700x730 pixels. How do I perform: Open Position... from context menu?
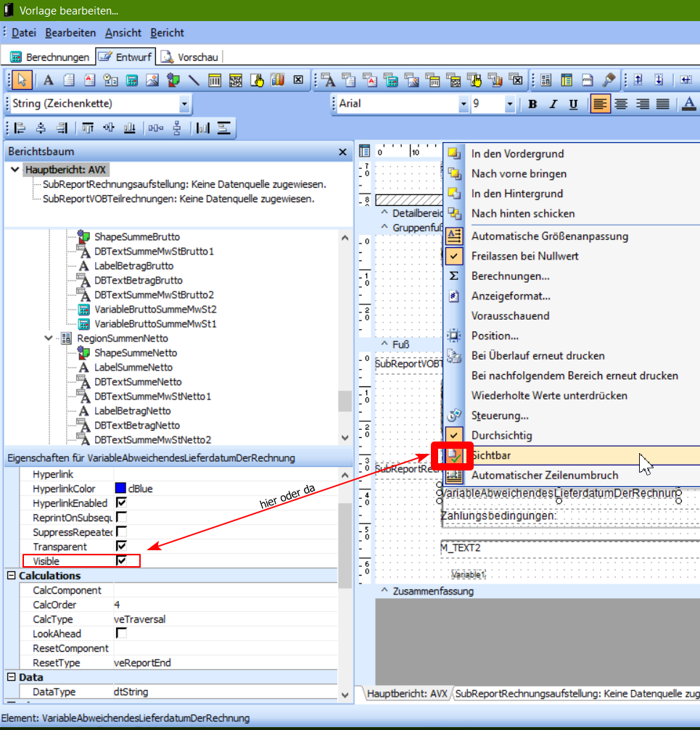point(573,336)
